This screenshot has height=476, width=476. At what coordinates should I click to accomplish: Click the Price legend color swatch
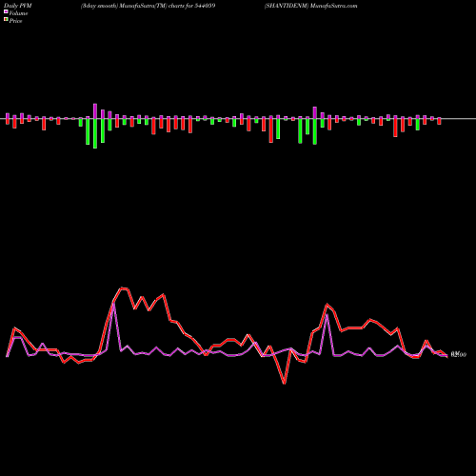6,19
